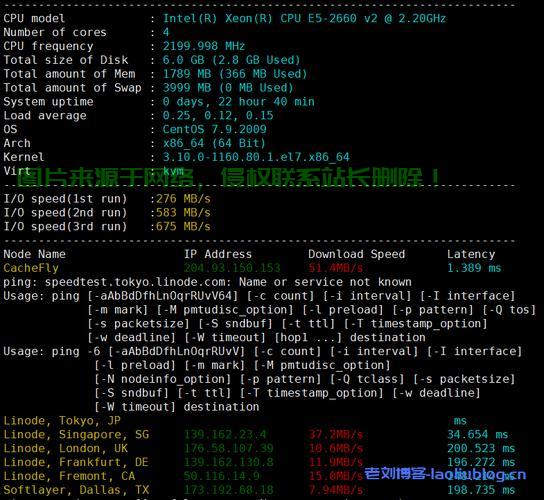Screen dimensions: 544x500
Task: Click the CentOS 7.9.2009 OS value
Action: coord(214,129)
